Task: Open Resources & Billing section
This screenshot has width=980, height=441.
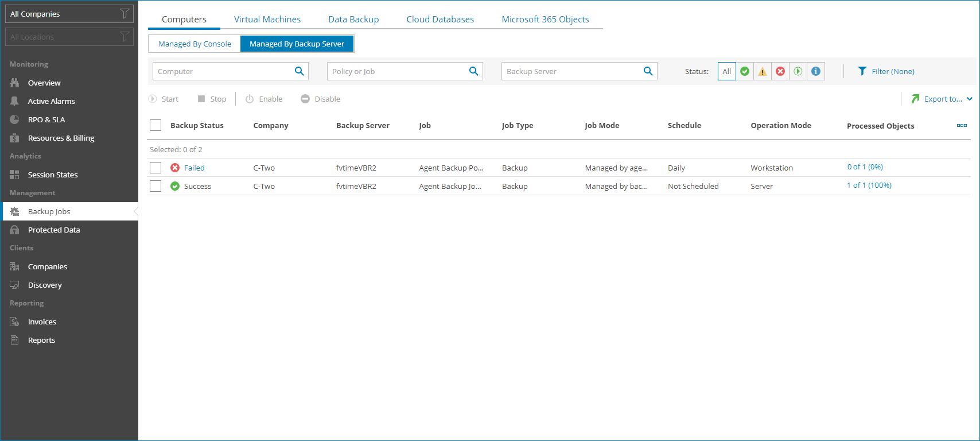Action: point(61,138)
